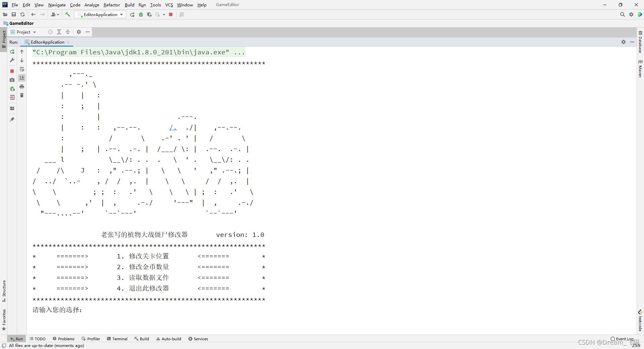
Task: Open the EditorApplication run configuration dropdown
Action: click(100, 14)
